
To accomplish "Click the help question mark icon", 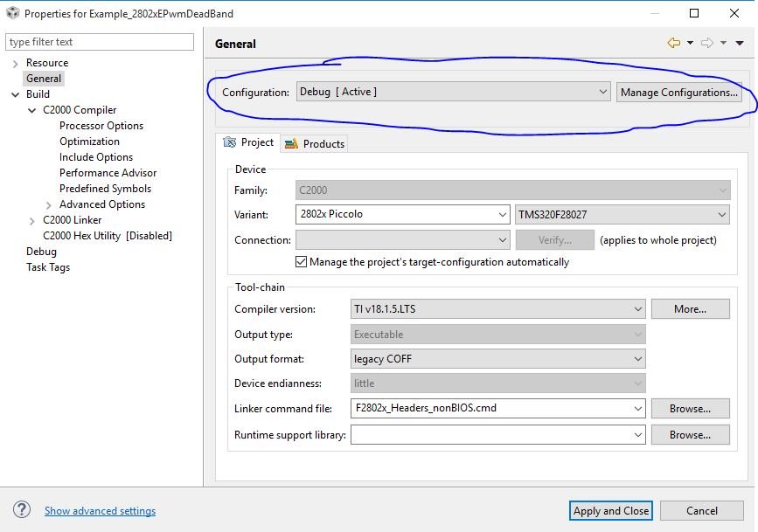I will point(21,510).
